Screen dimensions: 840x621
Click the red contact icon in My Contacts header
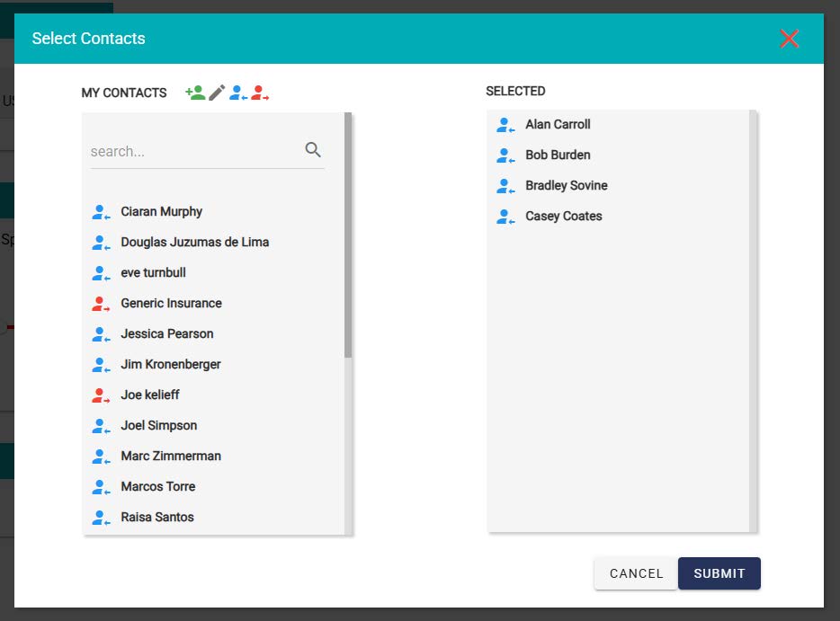(260, 93)
